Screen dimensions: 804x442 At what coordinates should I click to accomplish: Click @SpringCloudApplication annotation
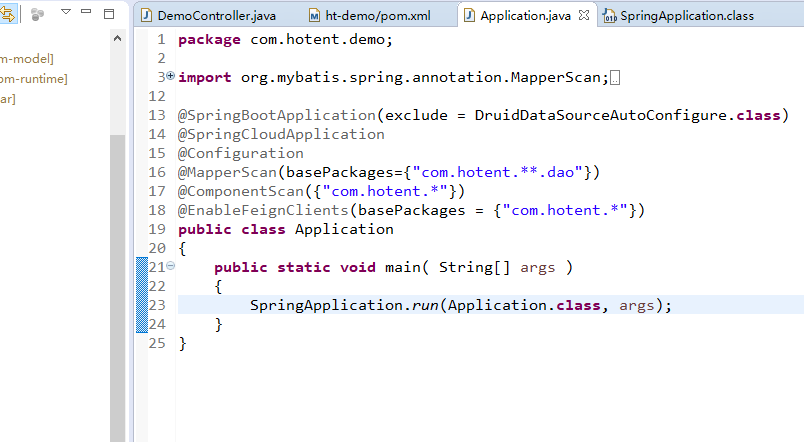point(281,134)
